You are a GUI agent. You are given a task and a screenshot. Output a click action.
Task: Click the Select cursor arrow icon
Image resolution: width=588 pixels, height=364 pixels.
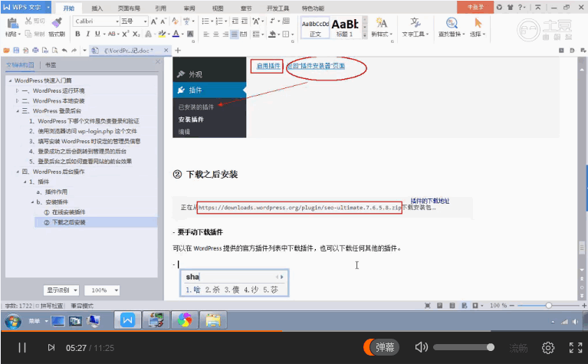click(x=478, y=23)
